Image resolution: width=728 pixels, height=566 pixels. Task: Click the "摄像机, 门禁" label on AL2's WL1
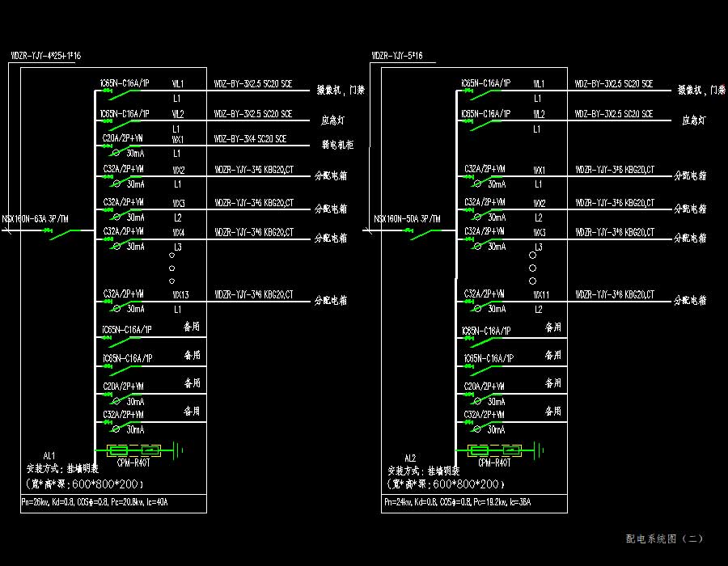pos(701,90)
